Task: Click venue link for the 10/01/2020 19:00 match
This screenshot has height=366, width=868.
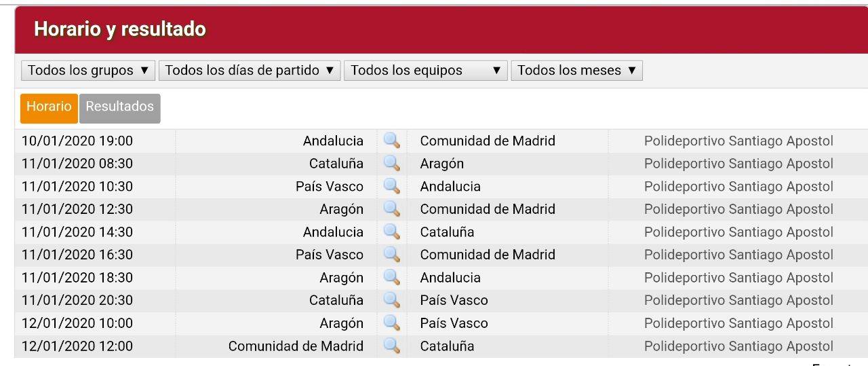Action: (x=738, y=141)
